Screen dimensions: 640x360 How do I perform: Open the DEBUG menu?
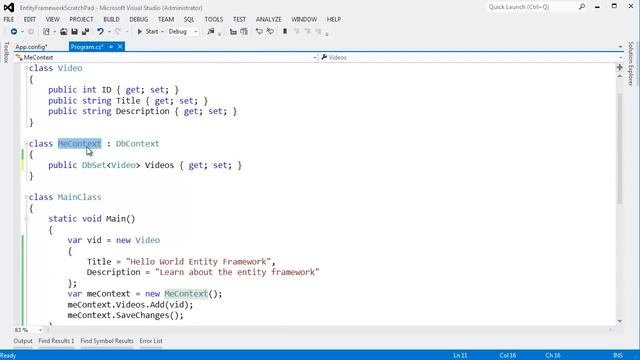tap(139, 19)
